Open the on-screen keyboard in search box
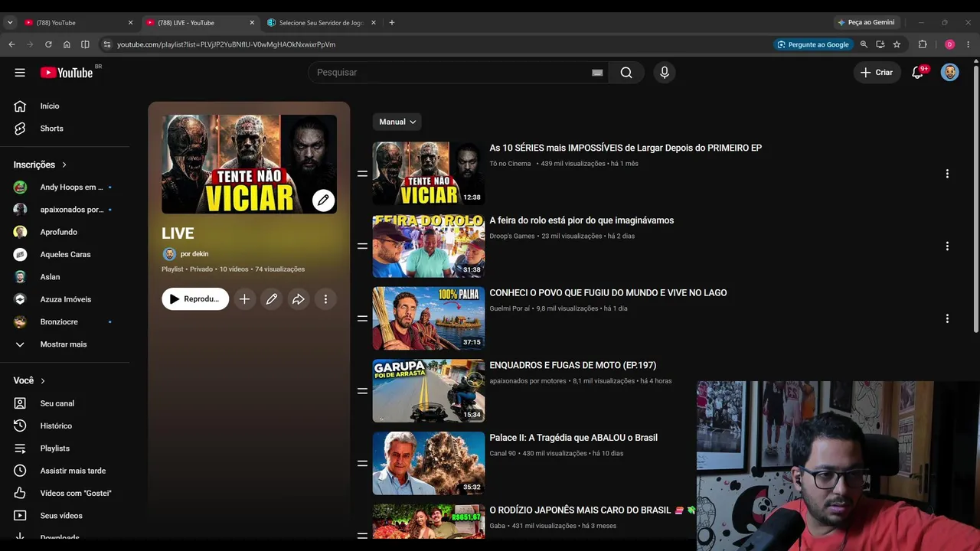 (597, 73)
